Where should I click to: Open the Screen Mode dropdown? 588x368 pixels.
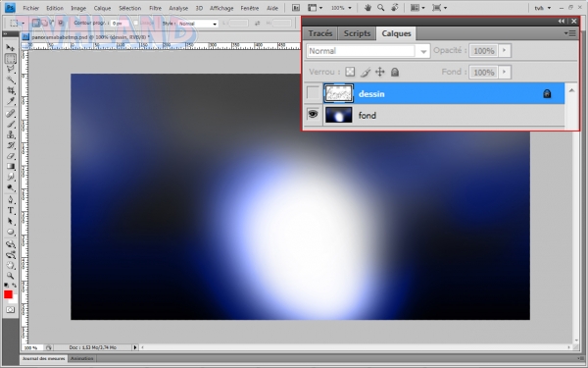point(439,8)
